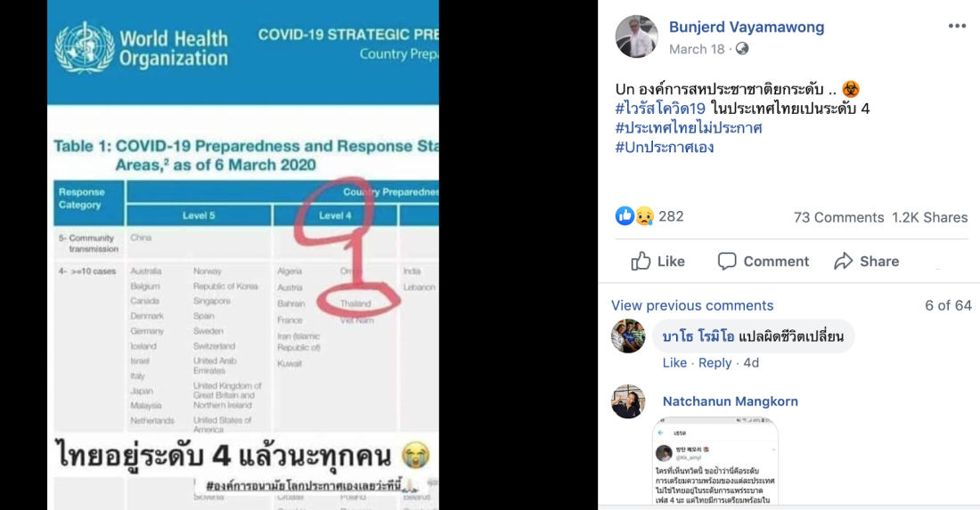
Task: Click the public globe privacy icon
Action: 742,49
